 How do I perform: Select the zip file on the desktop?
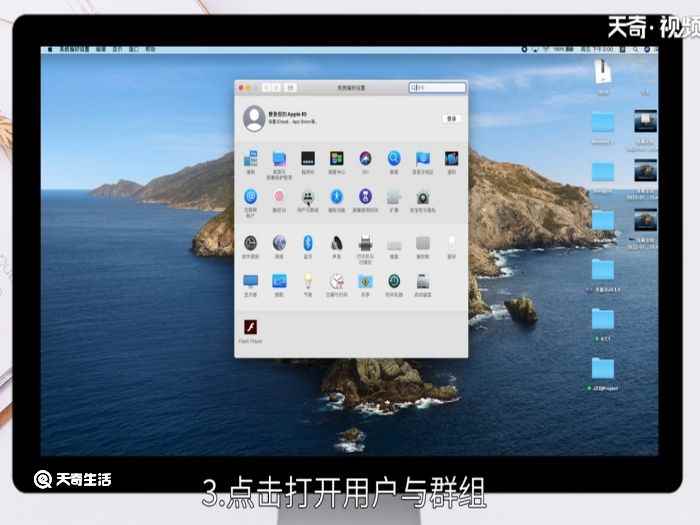tap(603, 71)
